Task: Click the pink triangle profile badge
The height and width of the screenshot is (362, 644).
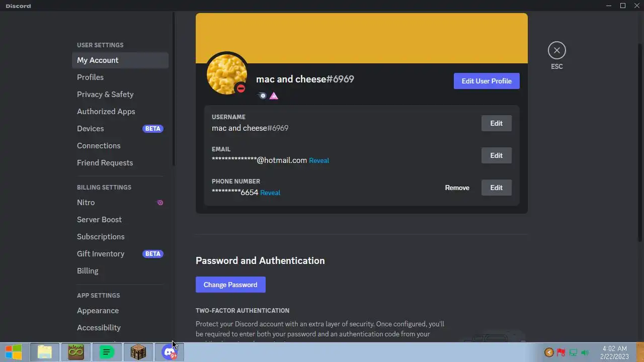Action: (274, 96)
